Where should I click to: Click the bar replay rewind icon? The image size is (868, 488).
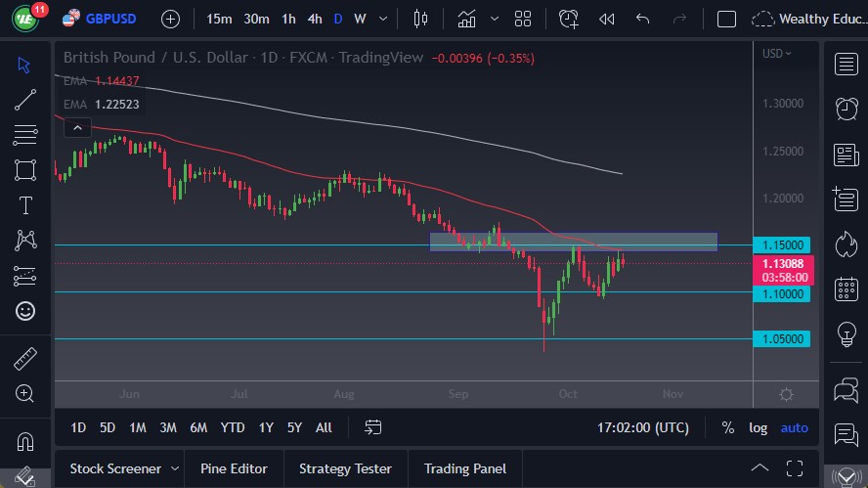(x=606, y=19)
